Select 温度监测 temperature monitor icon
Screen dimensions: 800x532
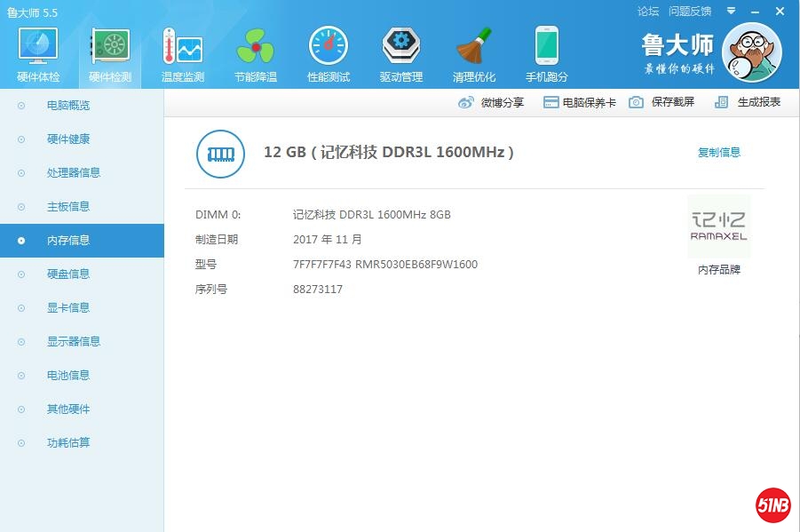click(183, 47)
